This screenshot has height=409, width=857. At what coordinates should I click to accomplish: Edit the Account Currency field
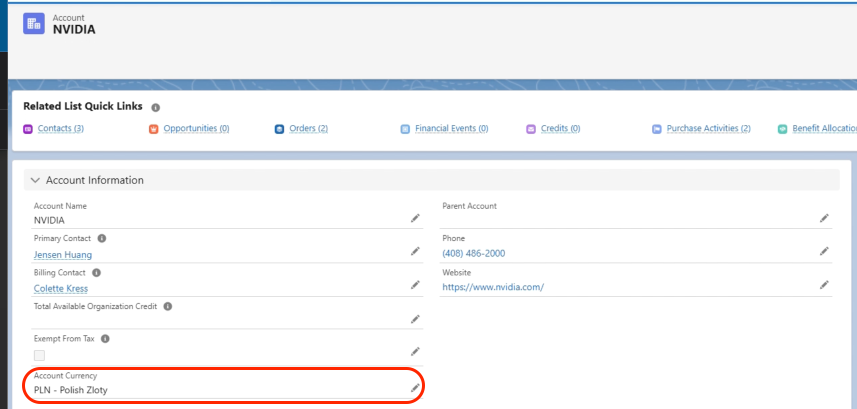[415, 388]
